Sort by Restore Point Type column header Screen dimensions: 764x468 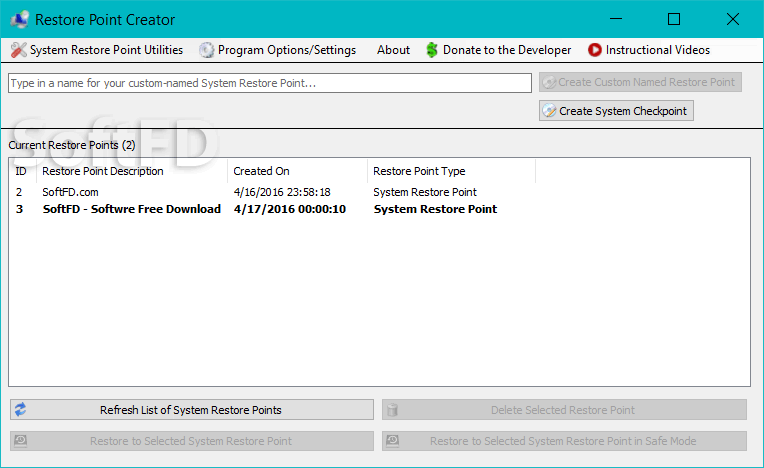451,171
